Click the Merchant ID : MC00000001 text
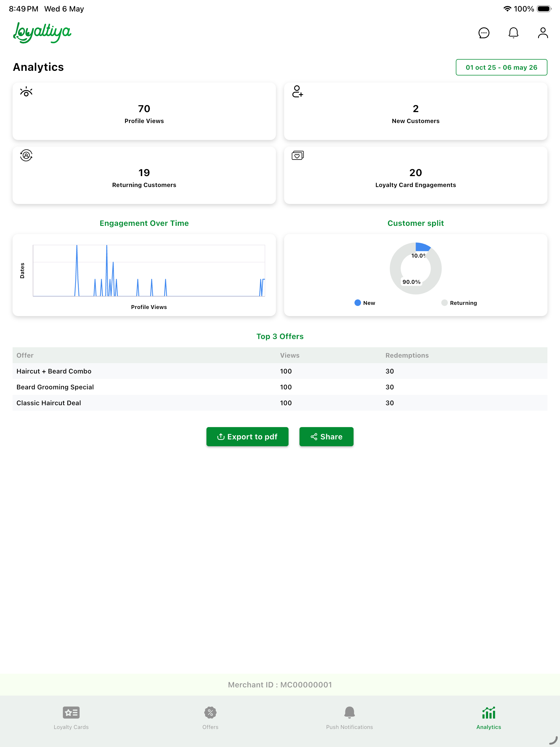The image size is (560, 747). 280,685
